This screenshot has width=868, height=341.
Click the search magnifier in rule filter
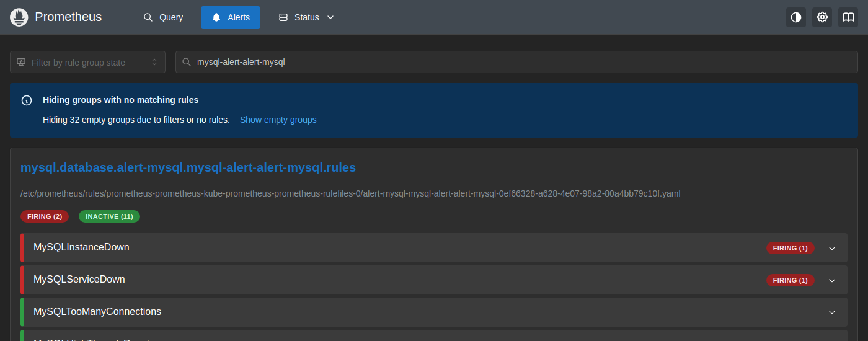[x=186, y=62]
